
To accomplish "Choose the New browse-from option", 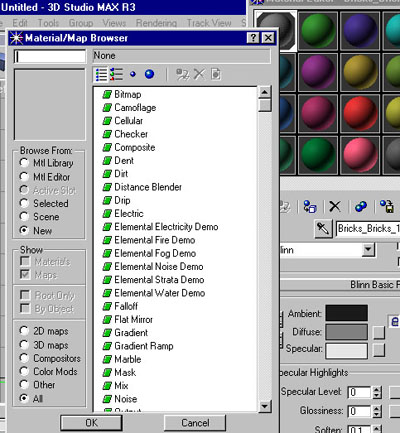I will (36, 230).
